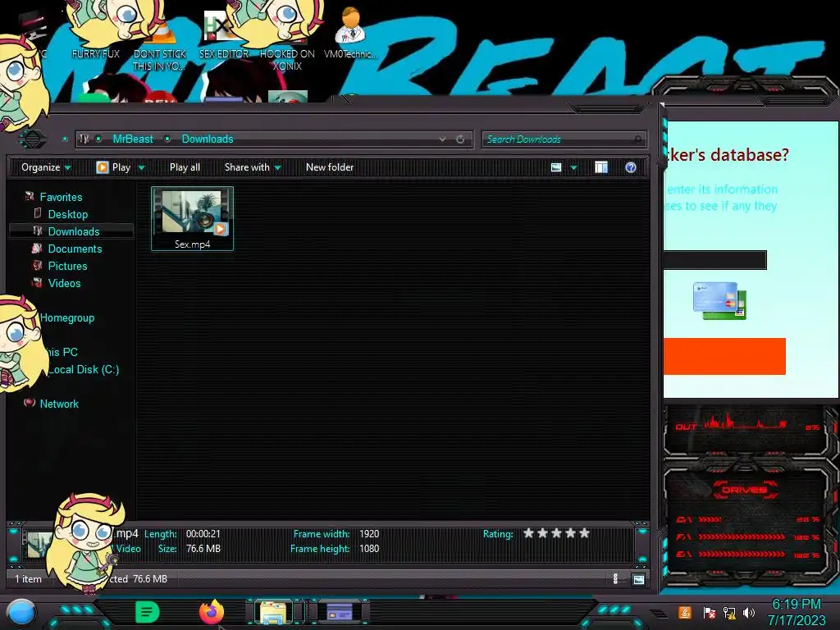Select the mp4 video file thumbnail
The width and height of the screenshot is (840, 630).
[192, 218]
